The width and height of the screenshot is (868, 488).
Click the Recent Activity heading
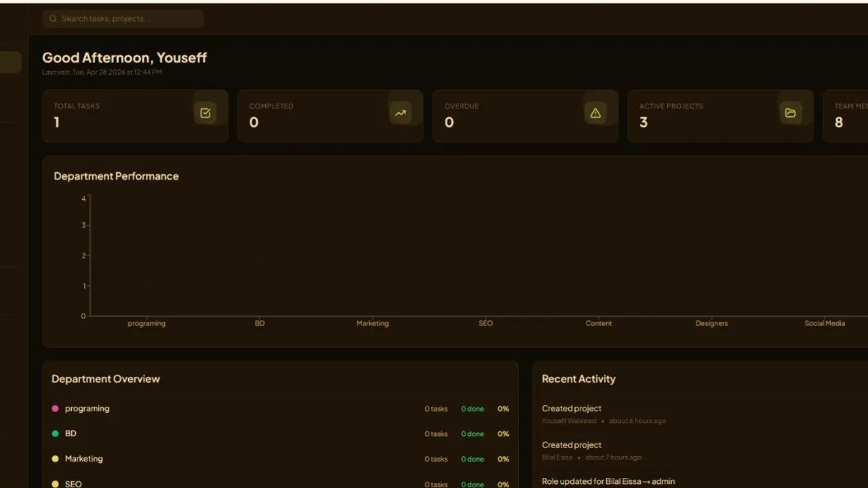click(x=578, y=379)
